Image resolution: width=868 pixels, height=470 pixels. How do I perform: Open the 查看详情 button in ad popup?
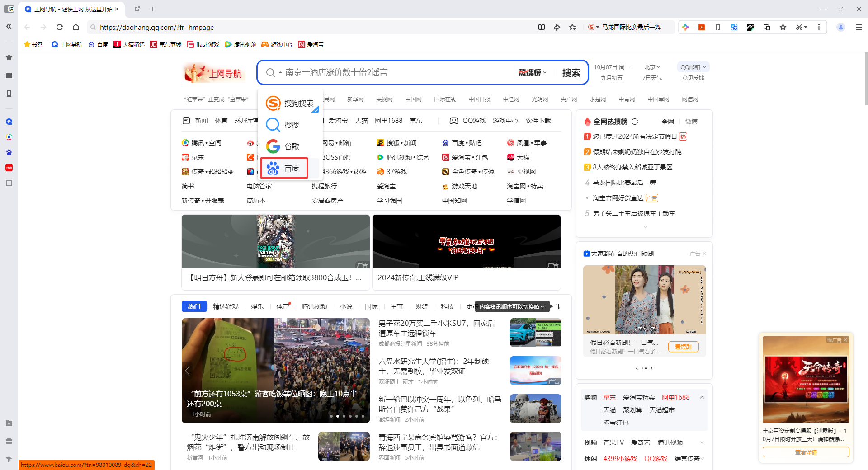pyautogui.click(x=806, y=452)
